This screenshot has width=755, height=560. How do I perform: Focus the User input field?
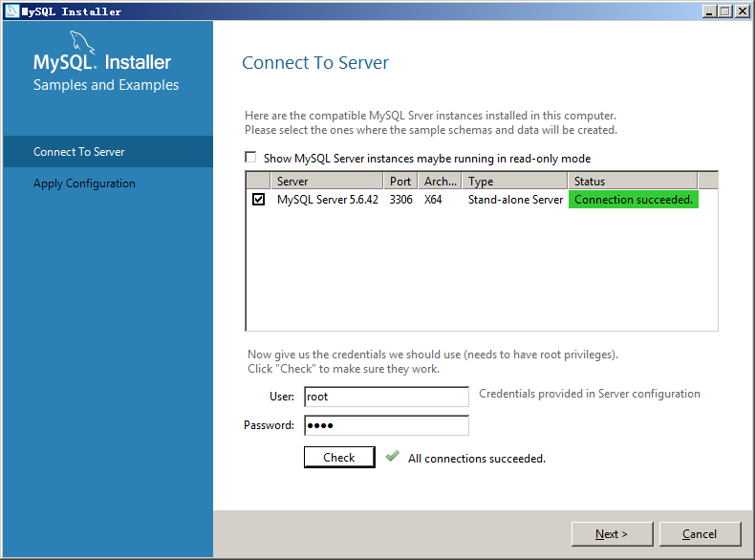point(386,397)
